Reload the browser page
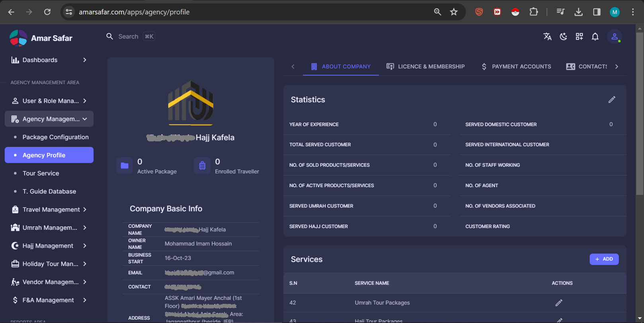The image size is (644, 323). 47,12
